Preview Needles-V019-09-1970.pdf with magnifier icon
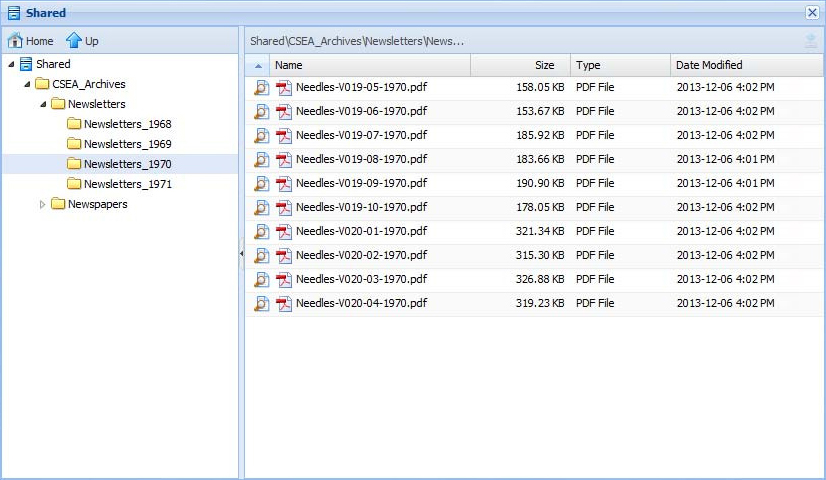Viewport: 826px width, 480px height. (261, 183)
